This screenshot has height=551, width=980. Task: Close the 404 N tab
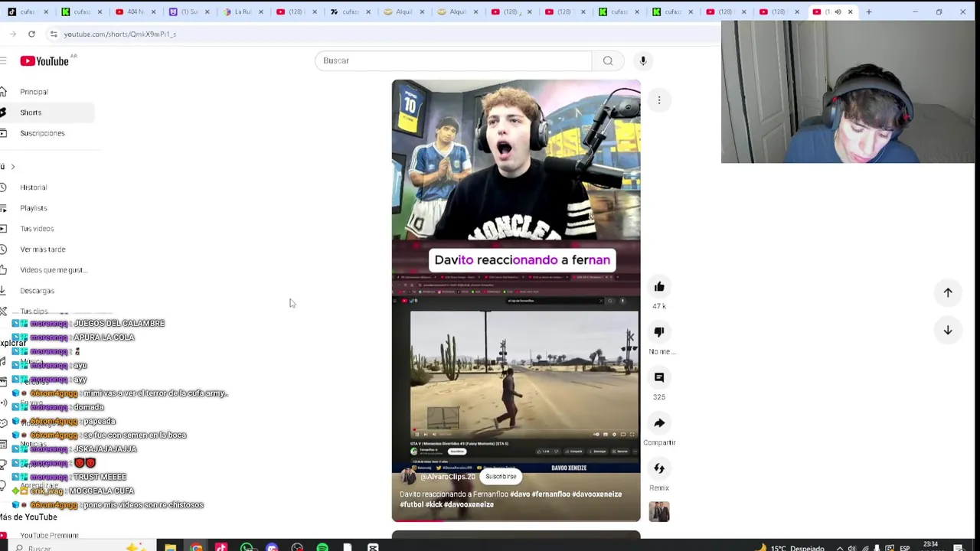click(x=153, y=11)
